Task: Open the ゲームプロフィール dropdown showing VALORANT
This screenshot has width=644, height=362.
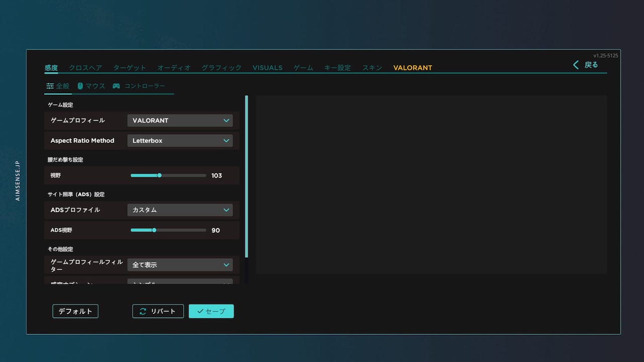Action: 180,121
